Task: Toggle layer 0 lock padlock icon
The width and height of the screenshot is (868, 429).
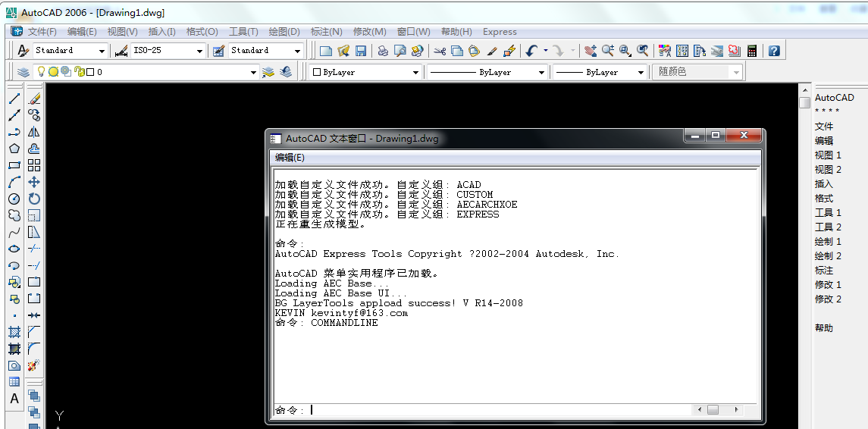Action: pos(79,71)
